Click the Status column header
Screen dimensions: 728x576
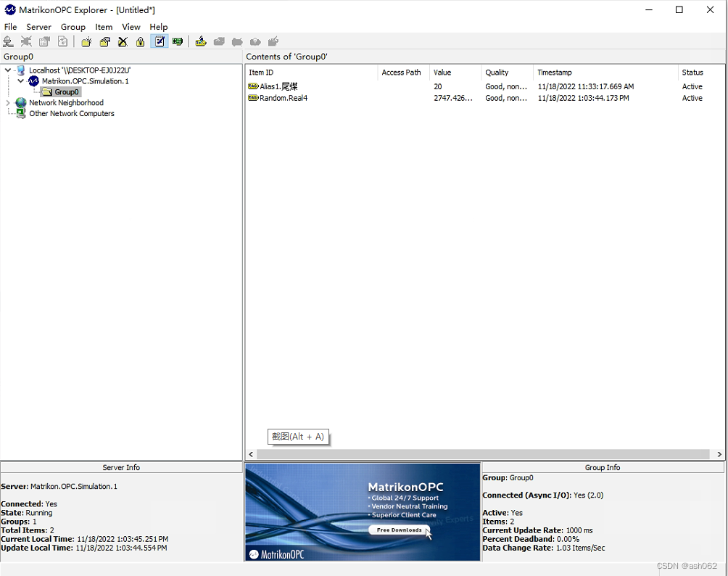702,73
